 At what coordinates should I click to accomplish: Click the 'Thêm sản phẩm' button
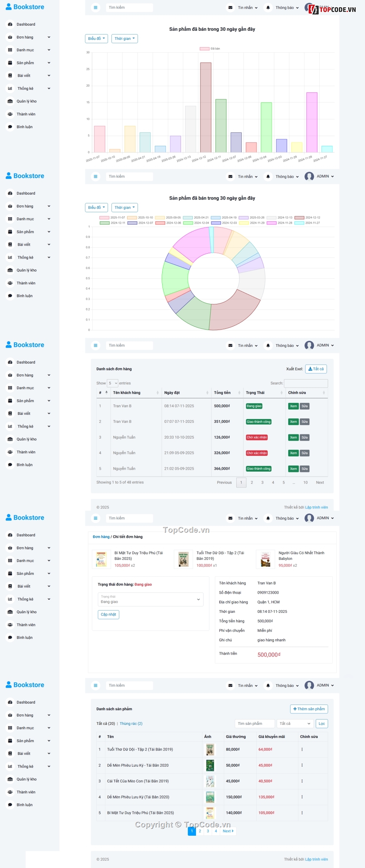pyautogui.click(x=309, y=709)
